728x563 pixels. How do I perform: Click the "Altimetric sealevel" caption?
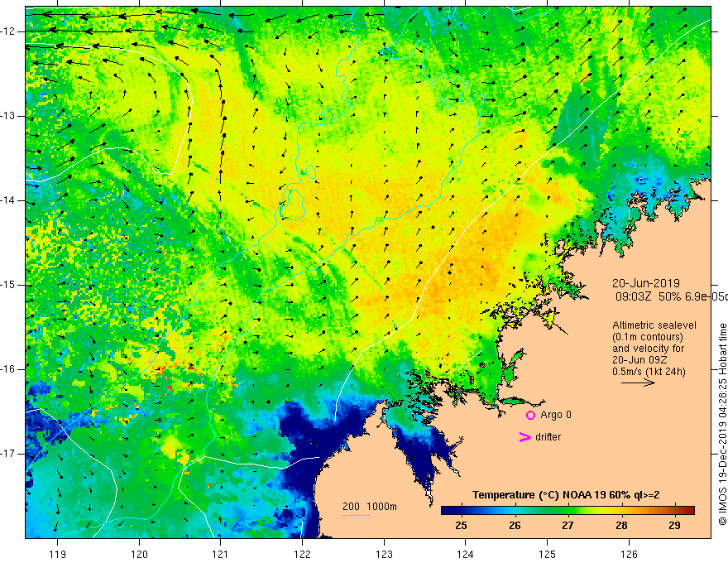654,325
